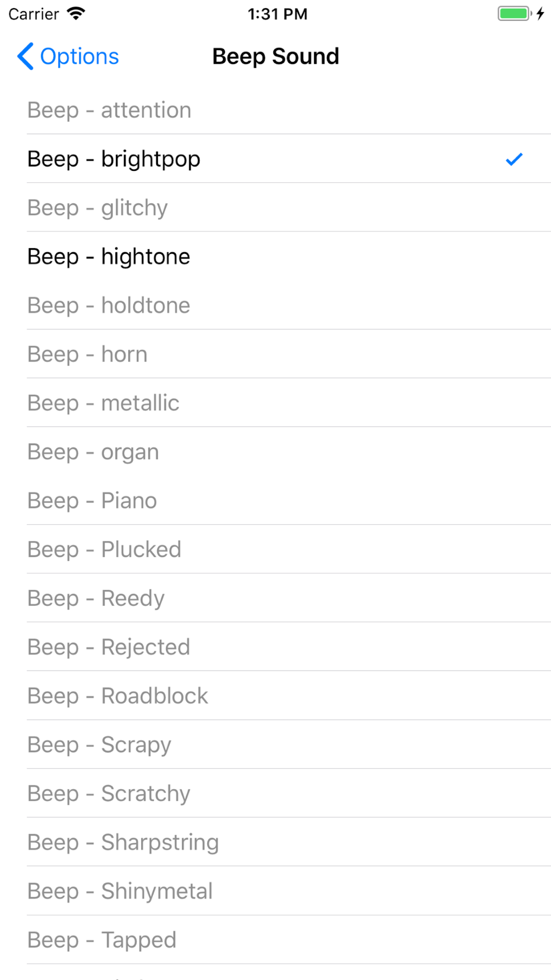Tap the back chevron icon
The height and width of the screenshot is (980, 551).
(25, 56)
